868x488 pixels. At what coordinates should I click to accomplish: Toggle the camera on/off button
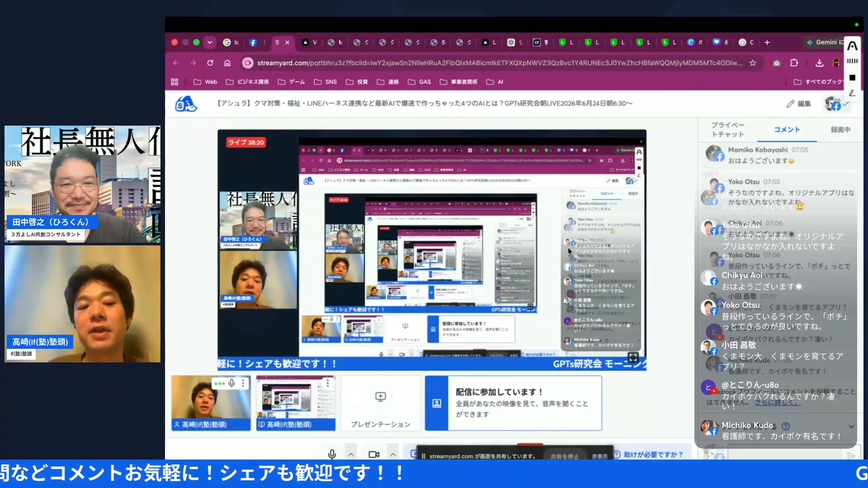click(374, 455)
